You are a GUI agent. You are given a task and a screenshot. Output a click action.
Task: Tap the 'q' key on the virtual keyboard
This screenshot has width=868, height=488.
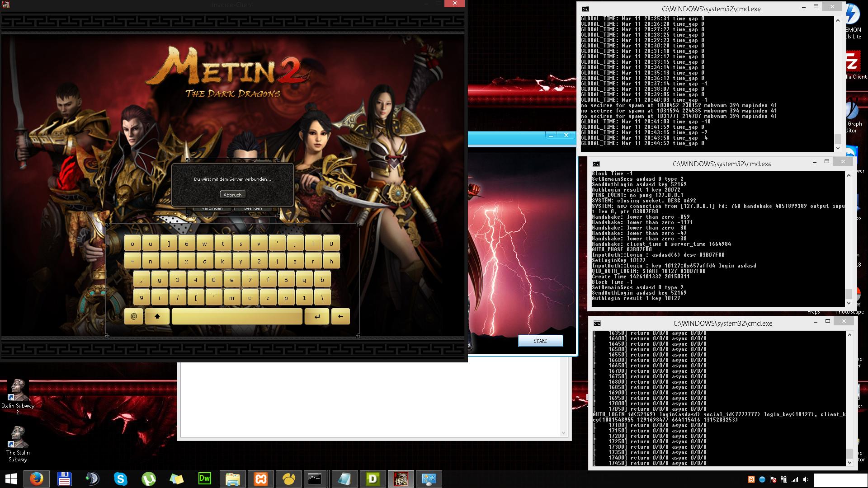click(304, 280)
